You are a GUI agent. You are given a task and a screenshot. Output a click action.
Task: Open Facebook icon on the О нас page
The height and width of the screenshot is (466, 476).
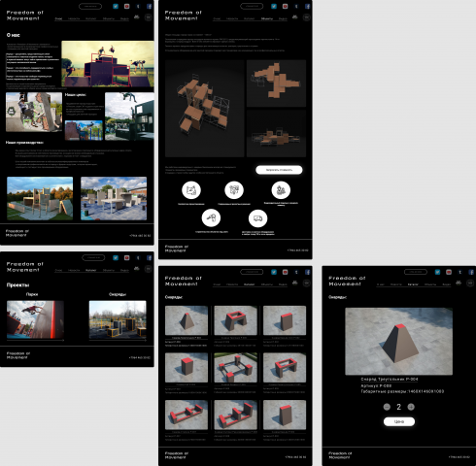pyautogui.click(x=150, y=6)
